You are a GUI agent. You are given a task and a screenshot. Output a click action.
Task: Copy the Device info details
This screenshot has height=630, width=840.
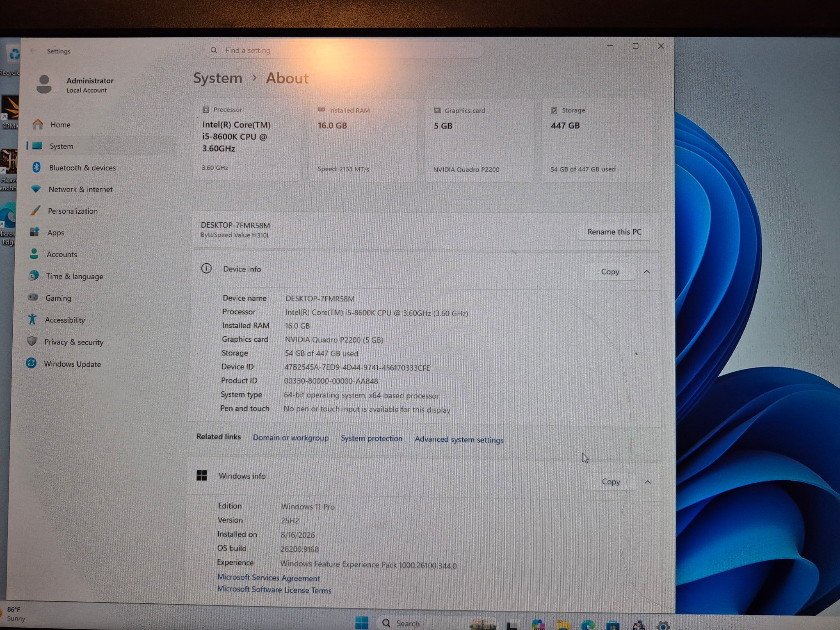click(x=610, y=272)
